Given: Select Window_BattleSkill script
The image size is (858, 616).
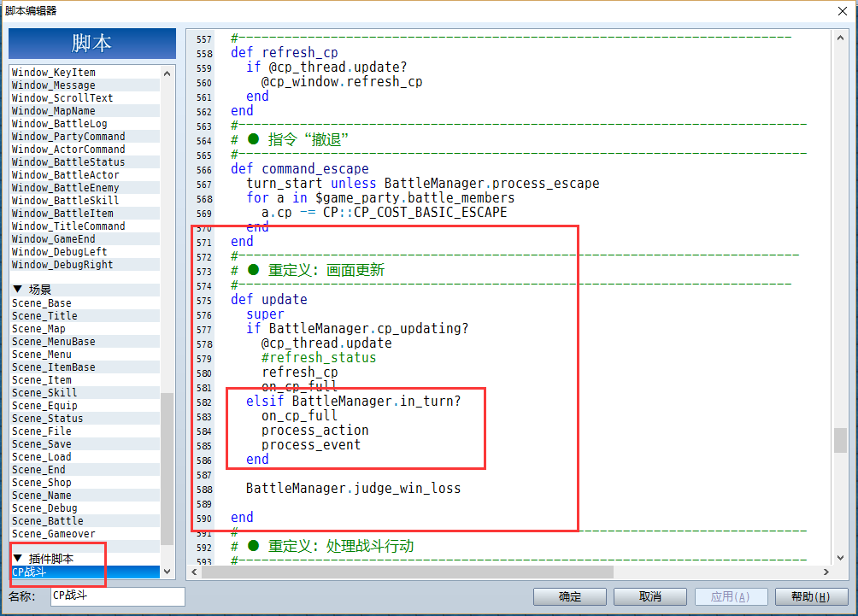Looking at the screenshot, I should (85, 200).
